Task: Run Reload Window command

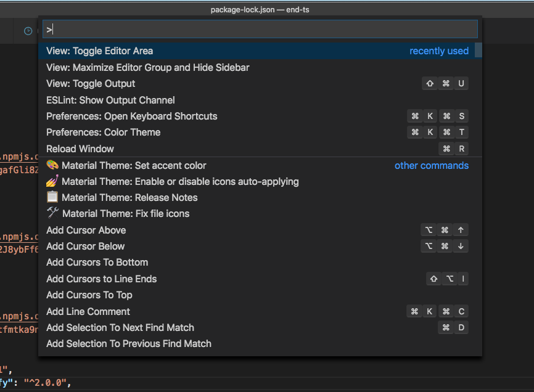Action: coord(260,149)
